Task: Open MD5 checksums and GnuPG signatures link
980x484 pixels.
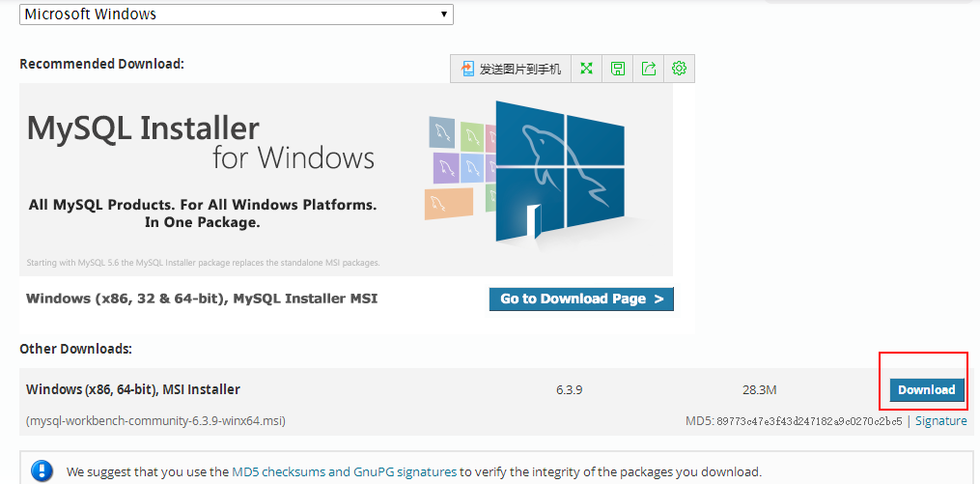Action: click(345, 471)
